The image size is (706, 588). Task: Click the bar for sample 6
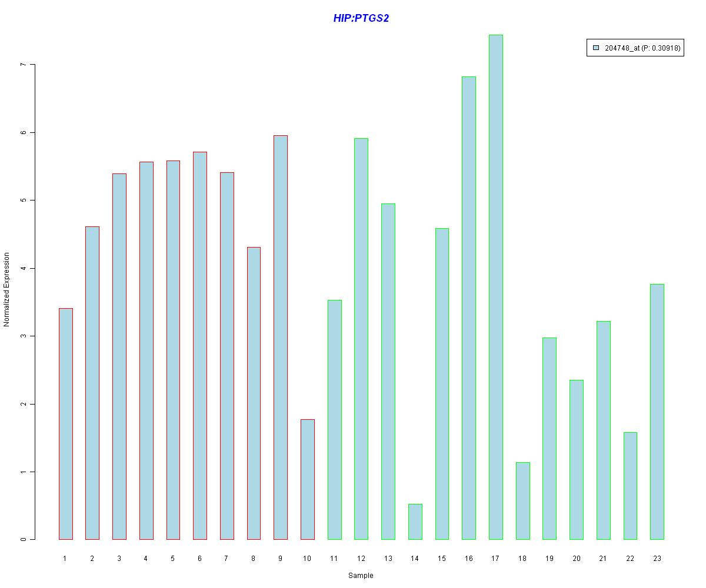pos(200,345)
